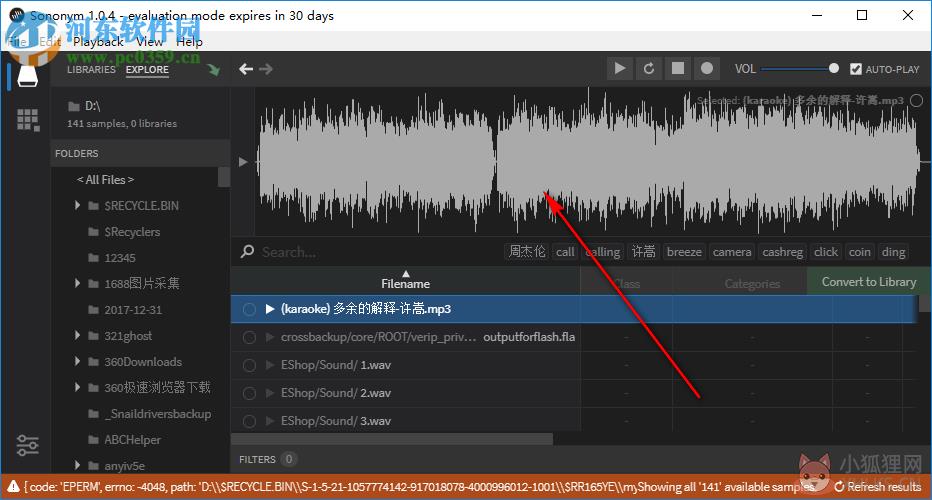
Task: Select the circle for outputforflash.fla
Action: 249,337
